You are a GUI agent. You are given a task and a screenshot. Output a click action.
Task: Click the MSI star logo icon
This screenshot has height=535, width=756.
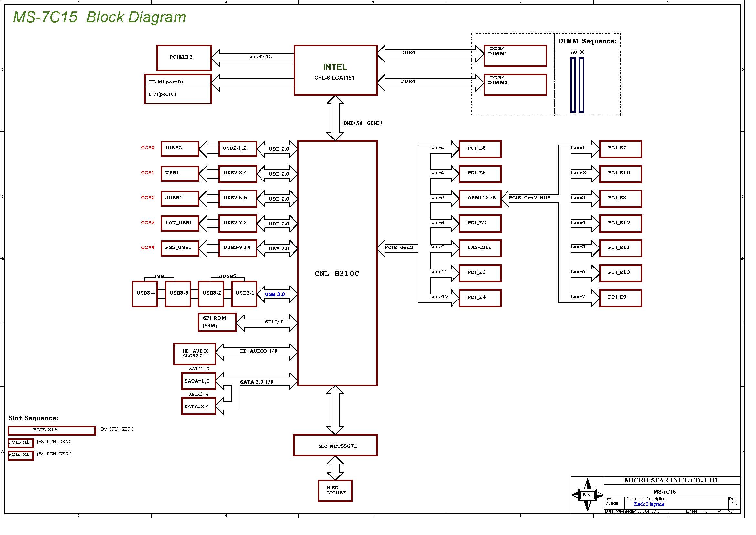tap(587, 495)
